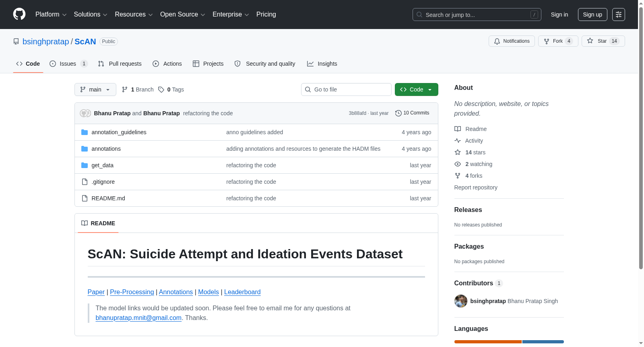This screenshot has width=644, height=347.
Task: Expand the Solutions menu
Action: 91,15
